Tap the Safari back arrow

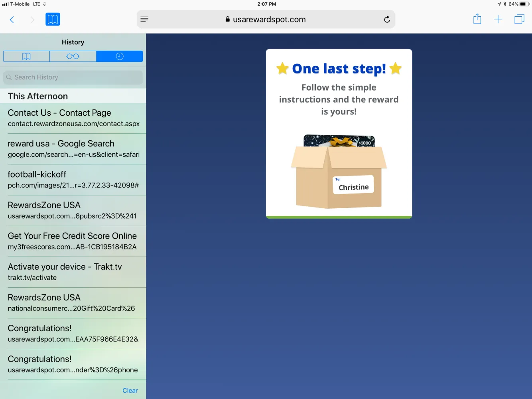12,20
